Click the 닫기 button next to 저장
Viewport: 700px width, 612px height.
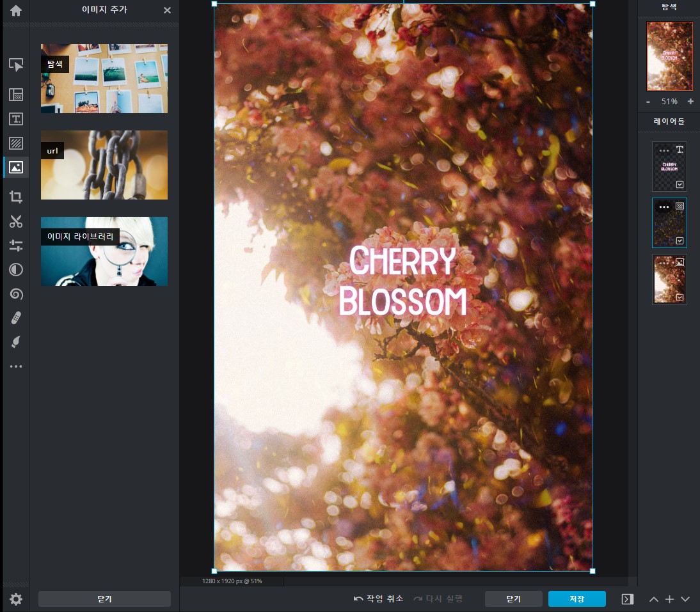513,599
